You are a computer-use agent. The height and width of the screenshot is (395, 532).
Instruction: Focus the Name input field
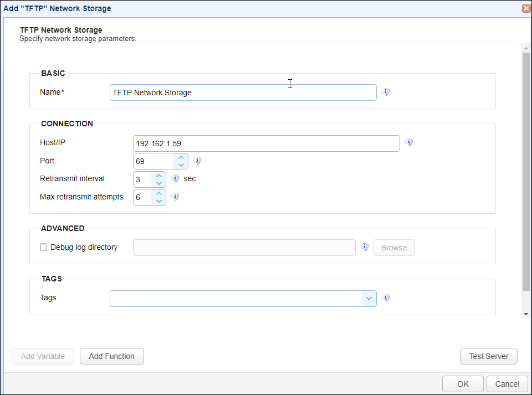(x=243, y=93)
